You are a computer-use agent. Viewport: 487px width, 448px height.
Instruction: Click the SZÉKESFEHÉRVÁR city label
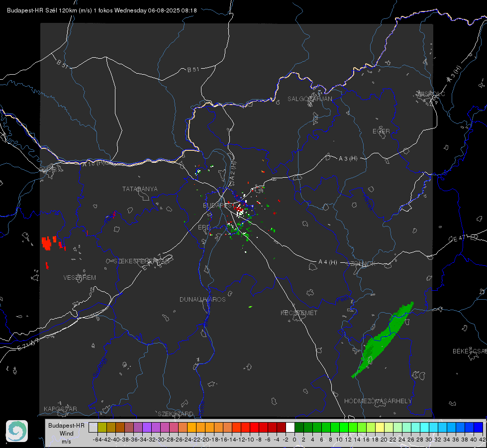point(141,261)
